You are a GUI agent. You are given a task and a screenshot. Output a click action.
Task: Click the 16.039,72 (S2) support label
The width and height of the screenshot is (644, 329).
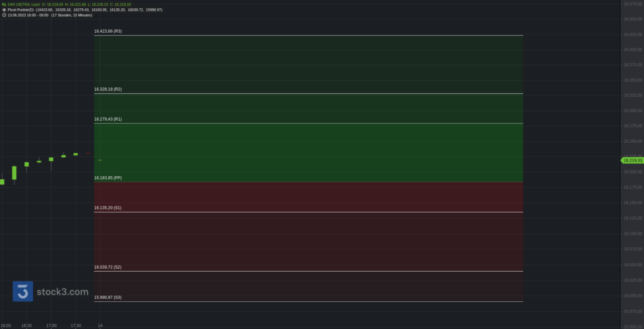pyautogui.click(x=108, y=267)
